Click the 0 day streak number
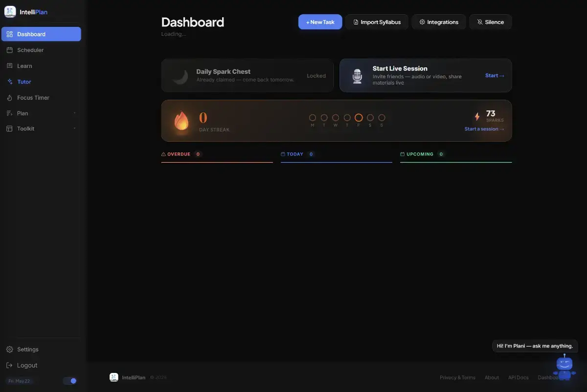The image size is (587, 392). click(x=203, y=118)
